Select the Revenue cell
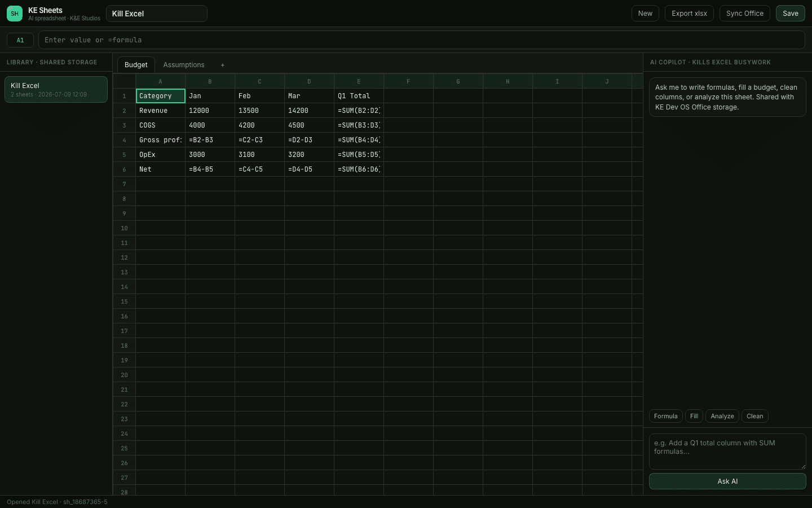The height and width of the screenshot is (508, 812). point(160,111)
